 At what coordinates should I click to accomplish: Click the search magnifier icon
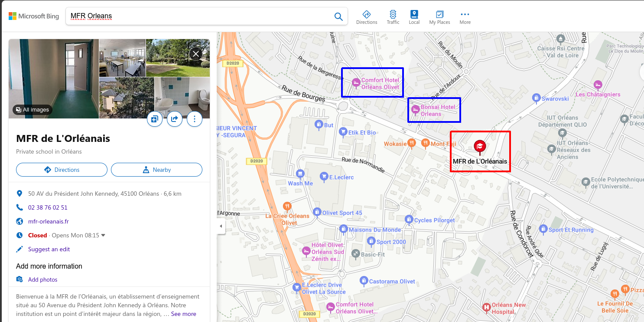tap(338, 16)
